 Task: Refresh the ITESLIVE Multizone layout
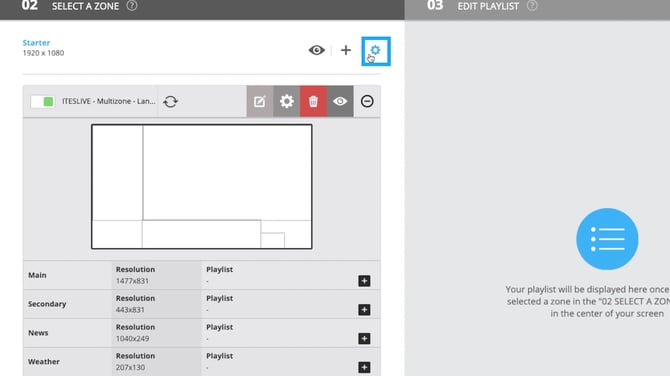tap(170, 101)
